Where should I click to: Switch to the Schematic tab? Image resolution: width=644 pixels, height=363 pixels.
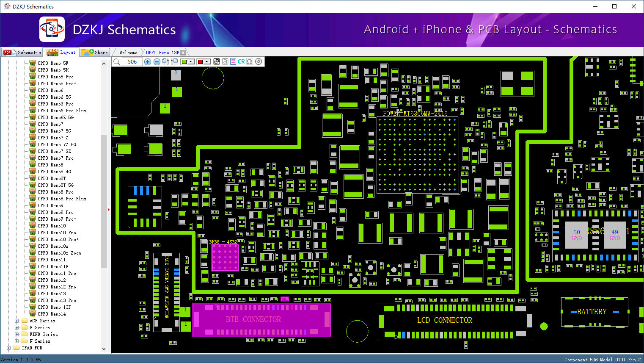coord(22,53)
